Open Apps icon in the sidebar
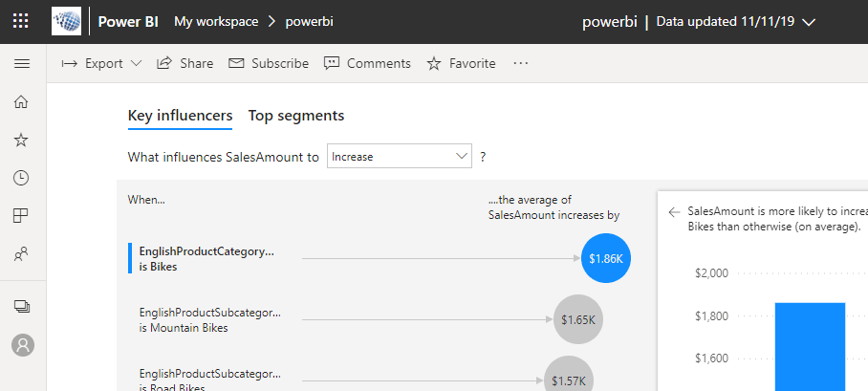This screenshot has width=868, height=391. click(21, 216)
